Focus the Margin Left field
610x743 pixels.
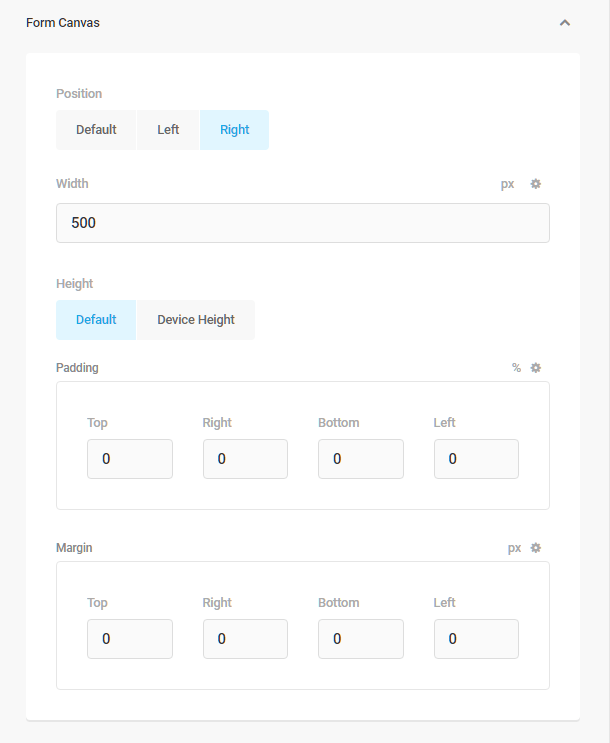click(476, 639)
